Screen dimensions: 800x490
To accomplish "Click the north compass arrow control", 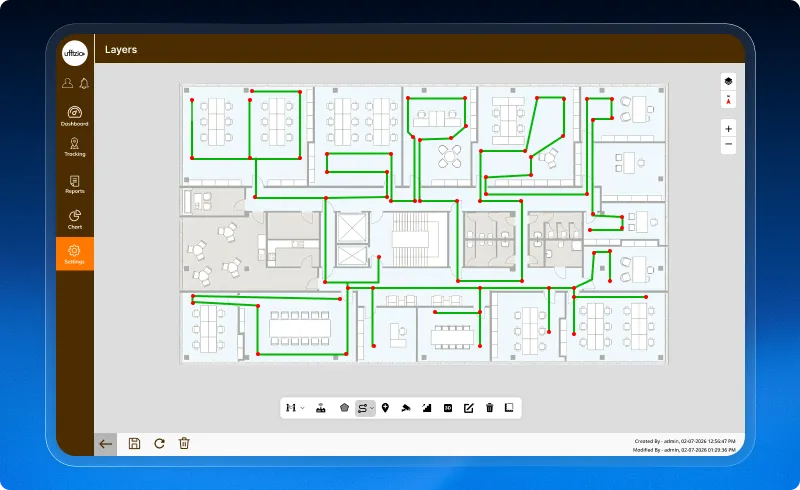I will (x=728, y=100).
